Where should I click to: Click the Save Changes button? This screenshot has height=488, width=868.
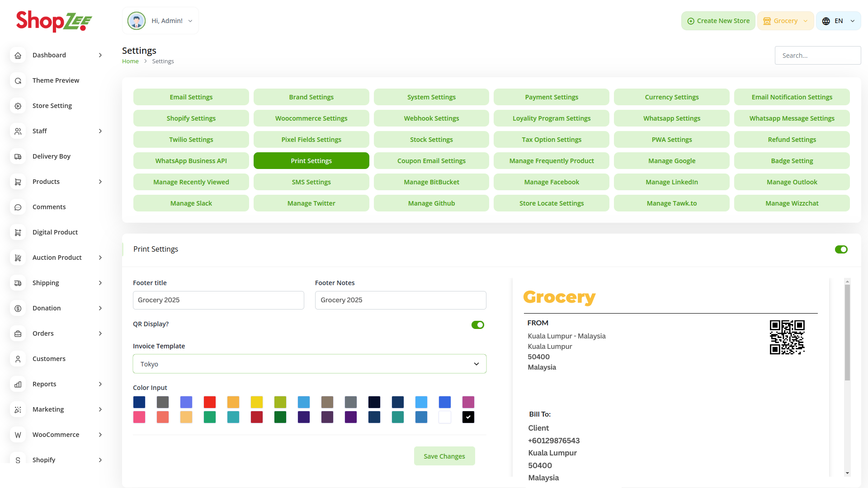click(444, 456)
